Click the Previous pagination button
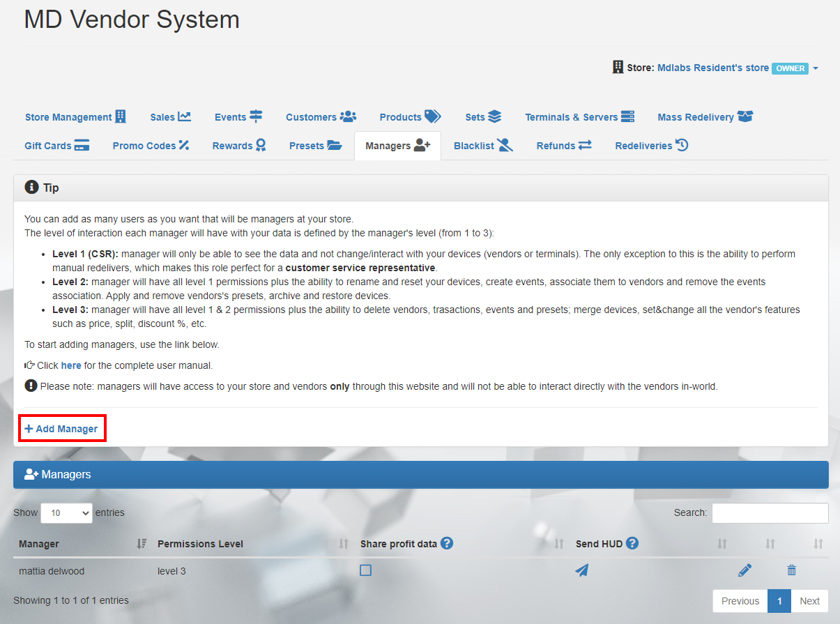840x624 pixels. [740, 601]
